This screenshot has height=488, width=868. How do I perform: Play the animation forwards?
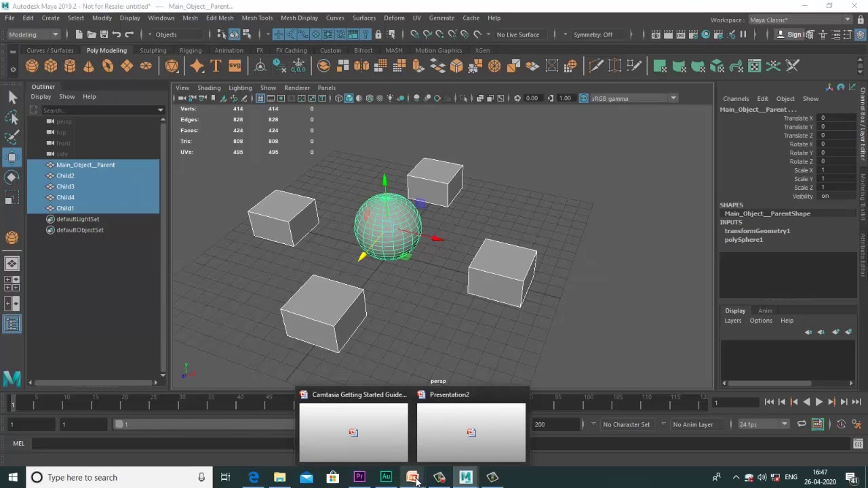[x=818, y=402]
